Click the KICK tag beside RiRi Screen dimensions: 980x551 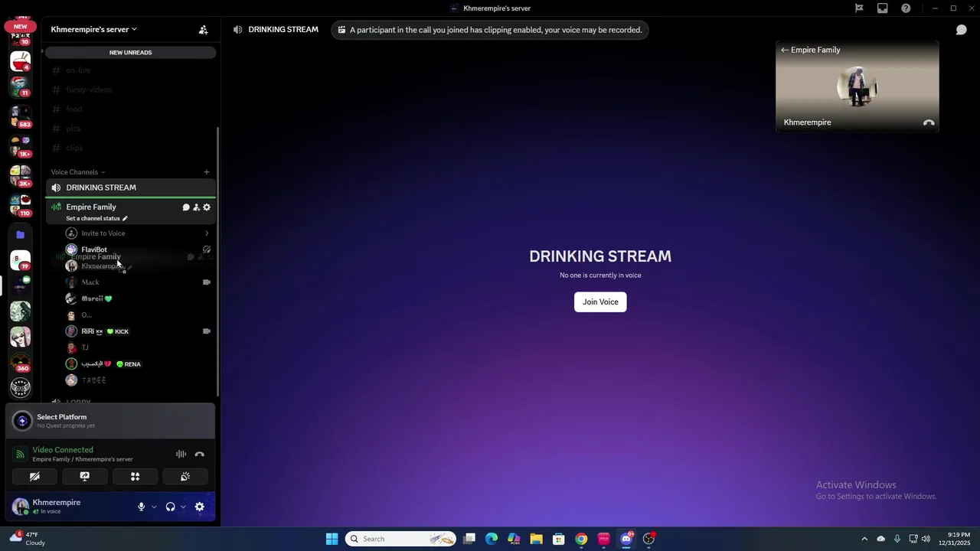coord(118,331)
